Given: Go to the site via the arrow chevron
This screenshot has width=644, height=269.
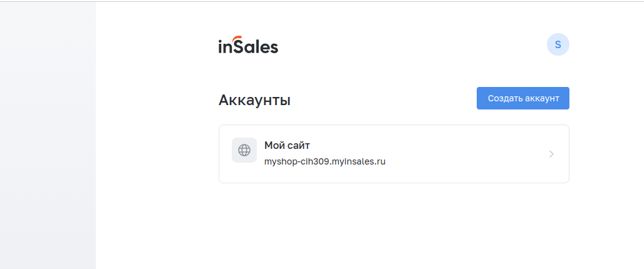Looking at the screenshot, I should point(551,154).
